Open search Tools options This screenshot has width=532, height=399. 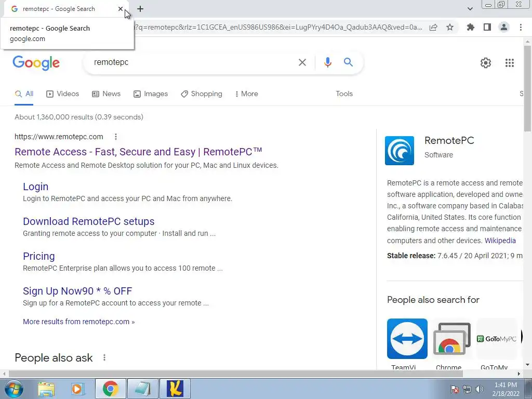point(344,94)
